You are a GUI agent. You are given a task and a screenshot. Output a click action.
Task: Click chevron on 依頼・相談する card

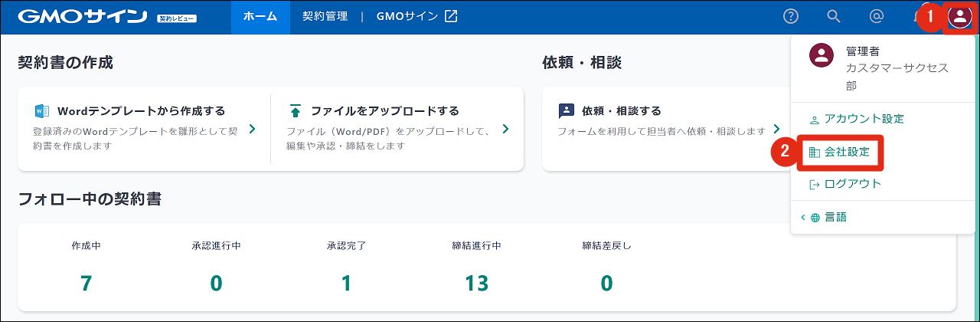click(776, 129)
